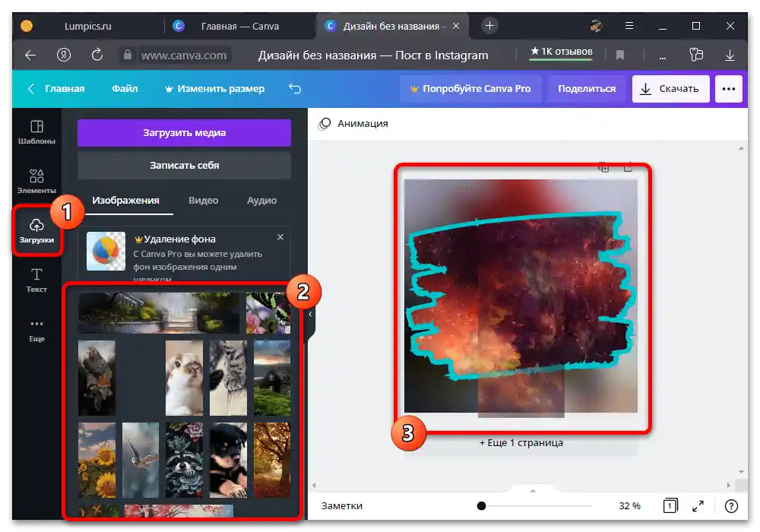
Task: Select the raccoon with flowers thumbnail
Action: click(184, 461)
